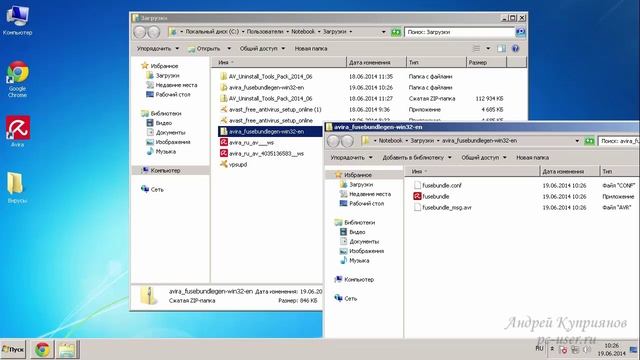Select Рабочий стол in back window sidebar
The image size is (640, 360).
click(168, 94)
